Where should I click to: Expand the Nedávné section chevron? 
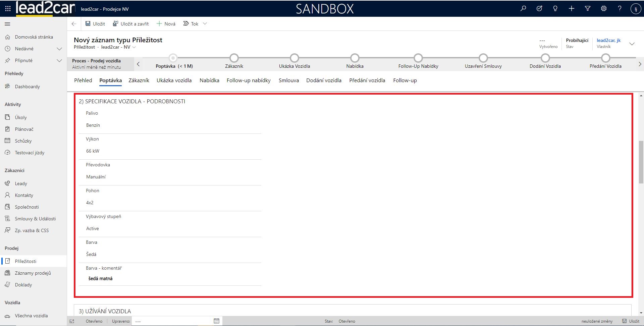pos(59,49)
